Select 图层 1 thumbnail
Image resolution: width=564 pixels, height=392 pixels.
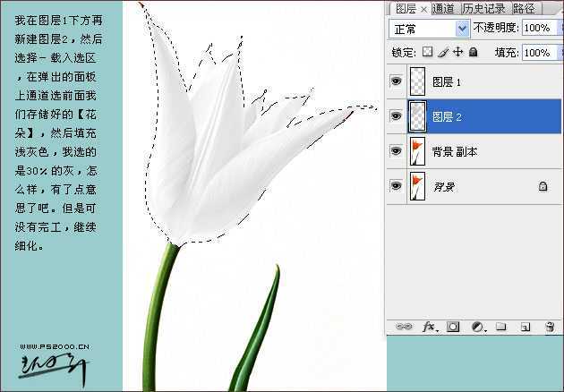(417, 81)
